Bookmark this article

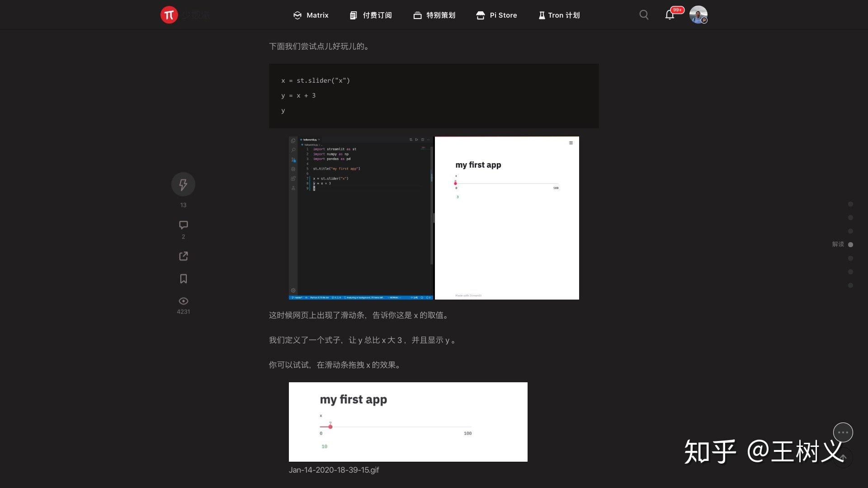tap(183, 279)
